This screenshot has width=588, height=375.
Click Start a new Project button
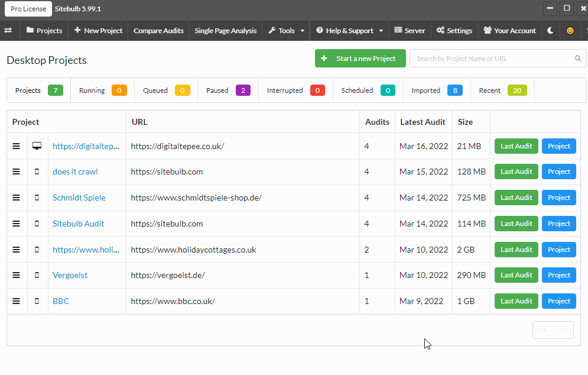tap(360, 59)
